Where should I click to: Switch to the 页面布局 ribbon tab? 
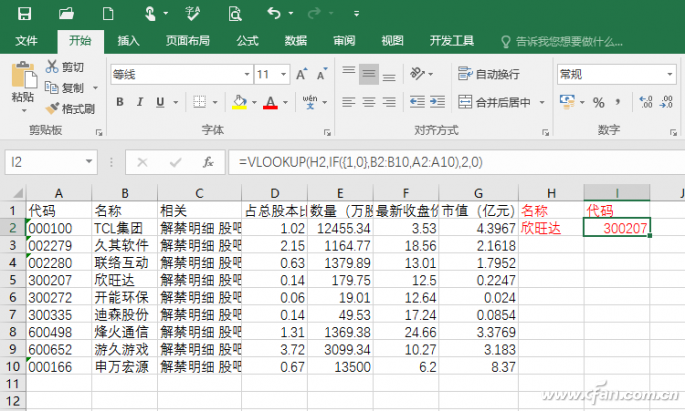click(188, 41)
